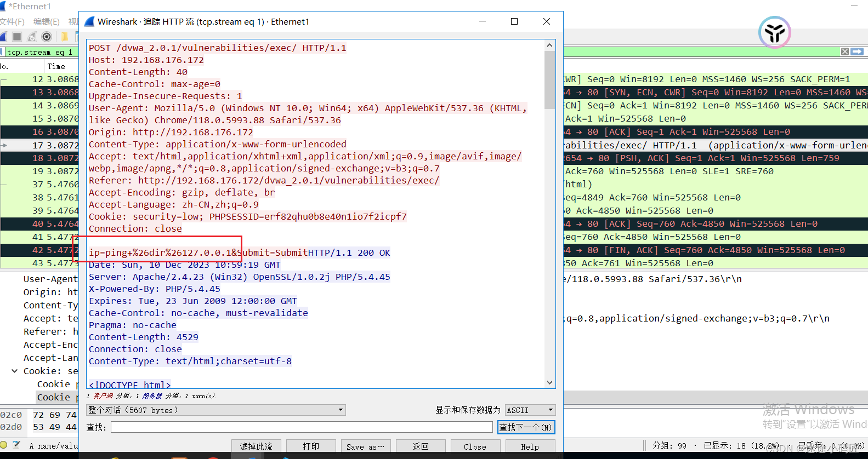Screen dimensions: 868x459
Task: Close the Follow HTTP Stream dialog with X
Action: point(547,21)
